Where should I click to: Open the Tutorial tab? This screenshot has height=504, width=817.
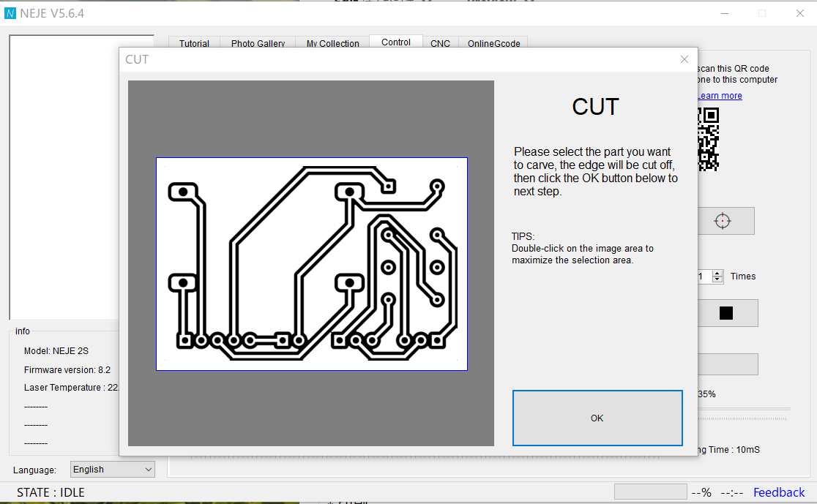coord(194,43)
